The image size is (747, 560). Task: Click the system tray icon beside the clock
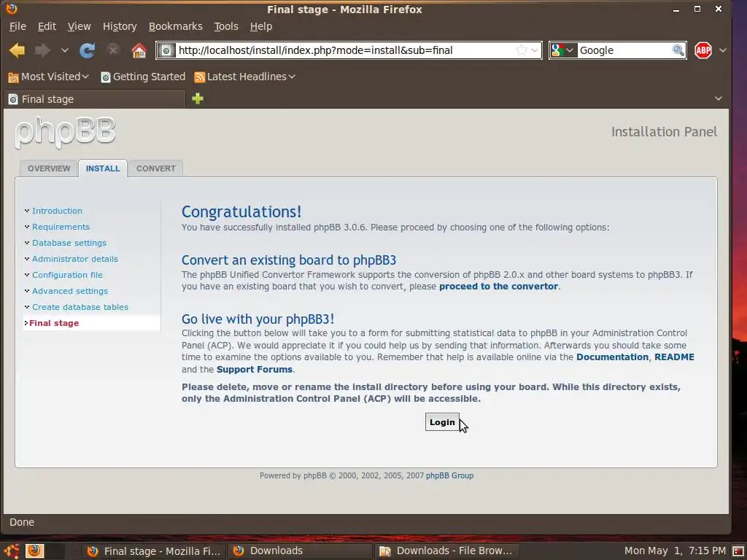[x=738, y=551]
